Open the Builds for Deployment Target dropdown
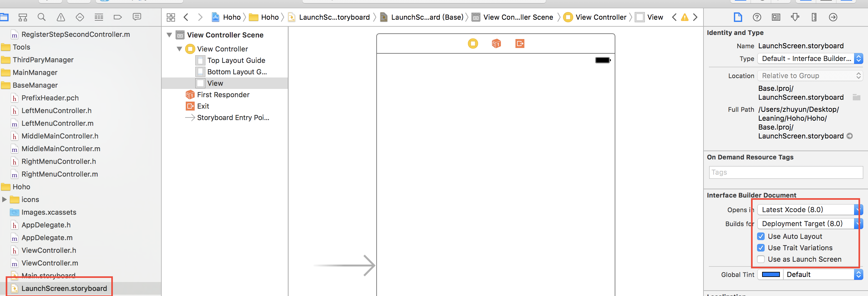The image size is (868, 296). pos(810,224)
